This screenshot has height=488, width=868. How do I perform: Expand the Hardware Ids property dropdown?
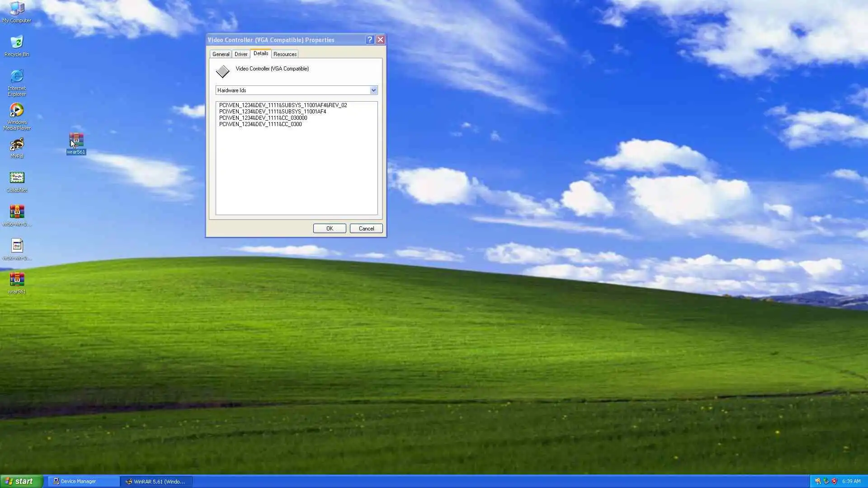373,90
